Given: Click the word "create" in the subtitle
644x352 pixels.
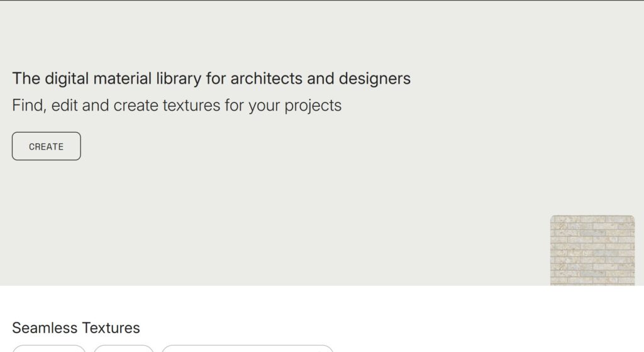Looking at the screenshot, I should pyautogui.click(x=136, y=105).
